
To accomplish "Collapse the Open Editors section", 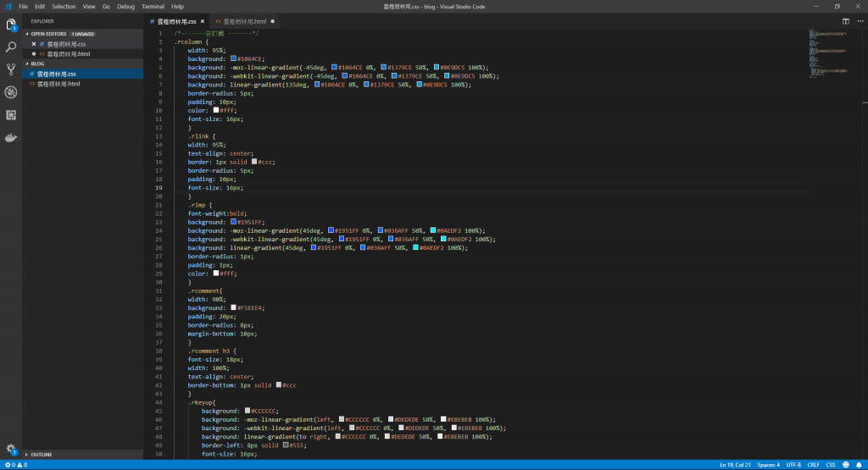I will [27, 34].
